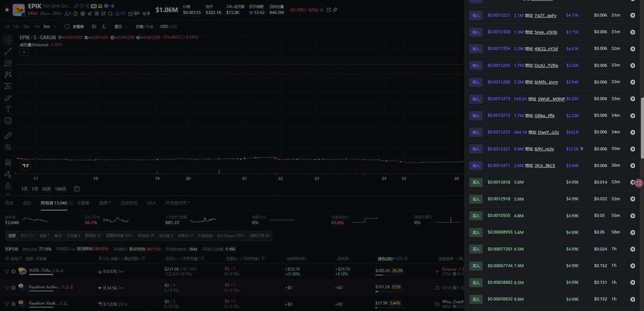Click the date range calendar icon
This screenshot has height=311, width=644.
77,189
